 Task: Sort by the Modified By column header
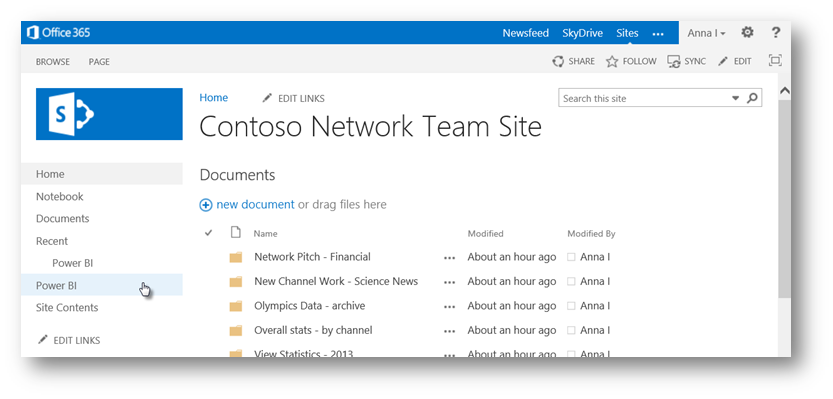(591, 233)
